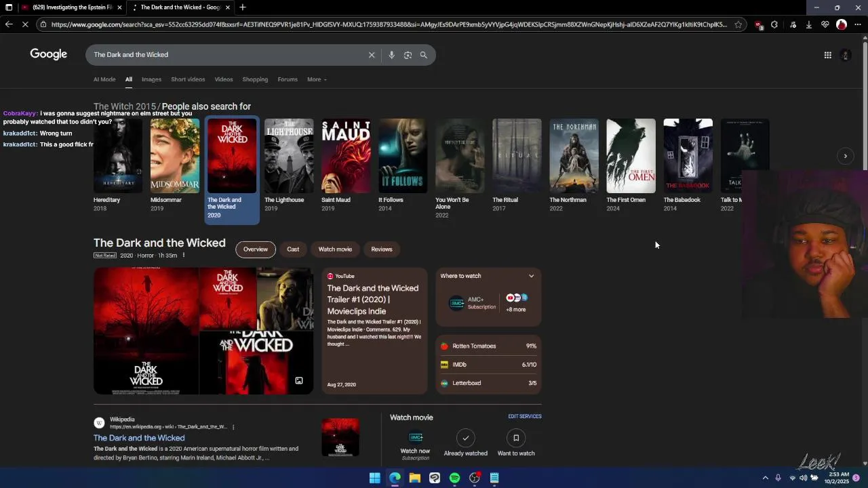Select The Lighthouse movie poster
This screenshot has height=488, width=868.
[x=289, y=156]
